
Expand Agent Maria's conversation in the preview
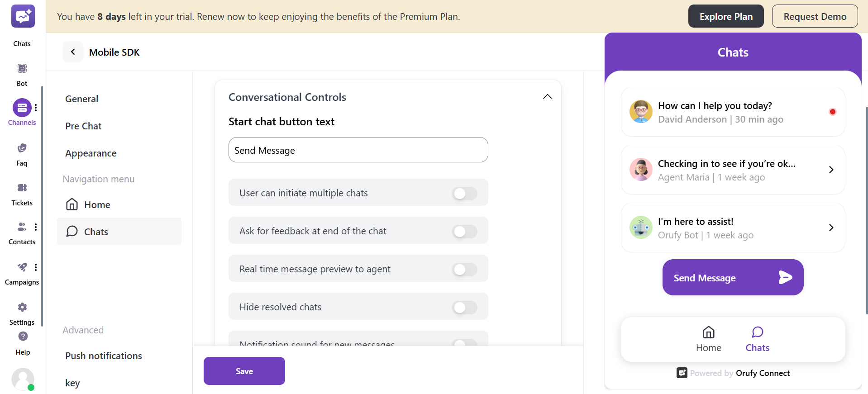(x=831, y=170)
